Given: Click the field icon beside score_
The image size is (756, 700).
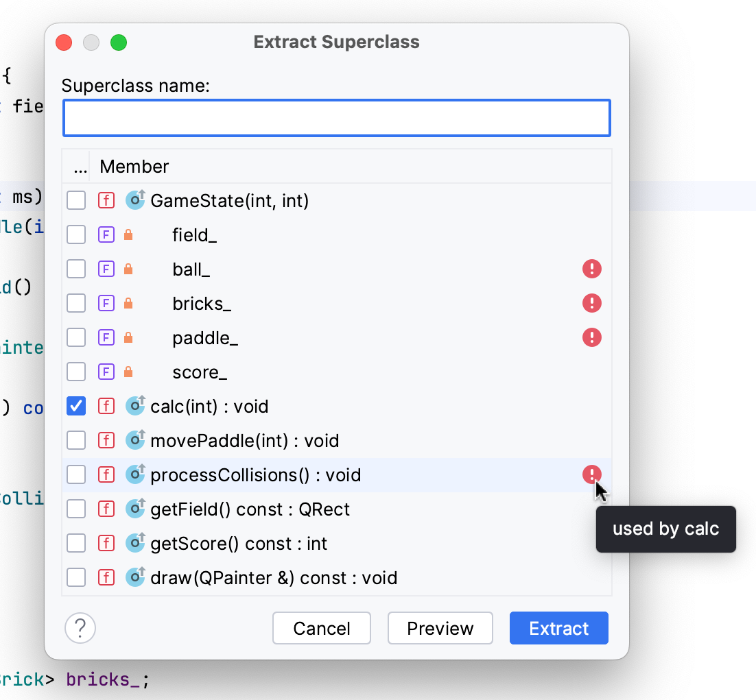Looking at the screenshot, I should pyautogui.click(x=106, y=372).
